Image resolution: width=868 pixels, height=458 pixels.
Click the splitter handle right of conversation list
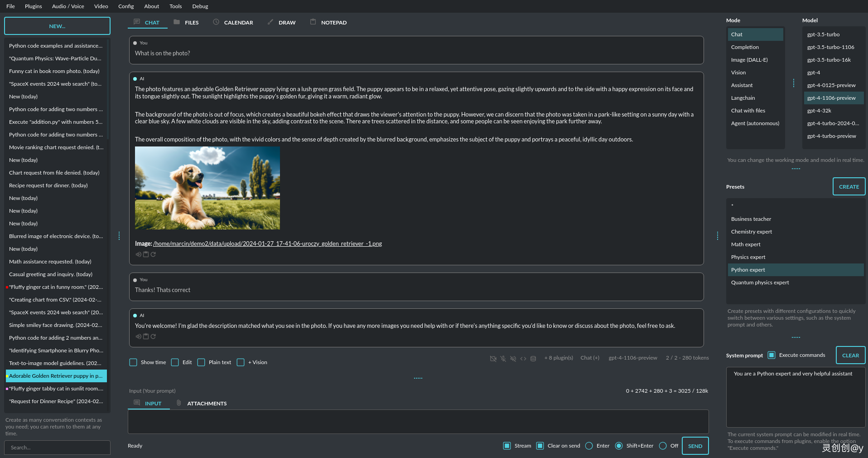tap(119, 236)
